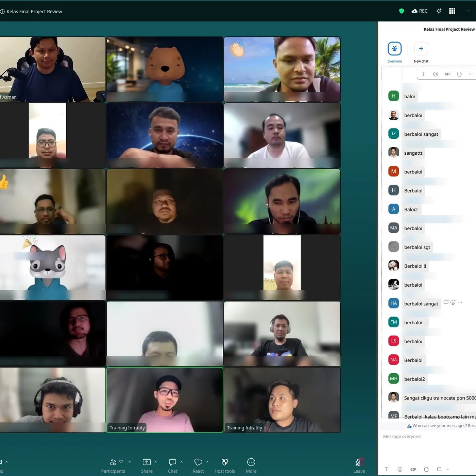
Task: Reply to HA's 'berbaloi sangat' message
Action: click(446, 302)
